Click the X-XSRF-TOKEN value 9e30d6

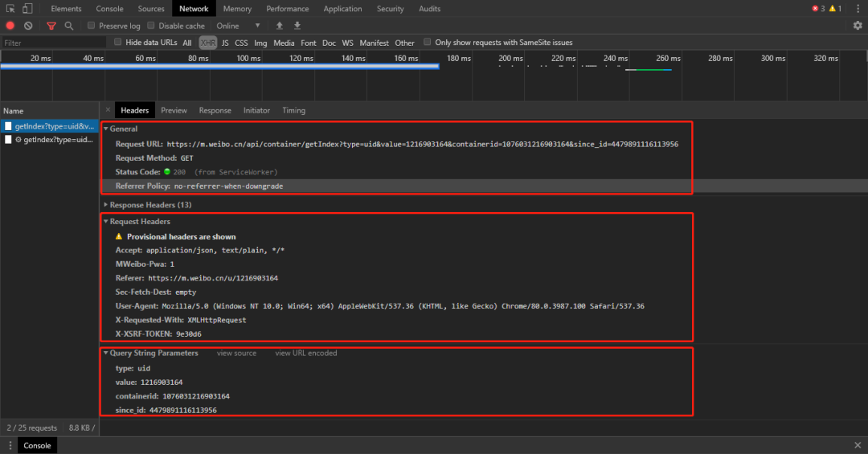[x=189, y=333]
